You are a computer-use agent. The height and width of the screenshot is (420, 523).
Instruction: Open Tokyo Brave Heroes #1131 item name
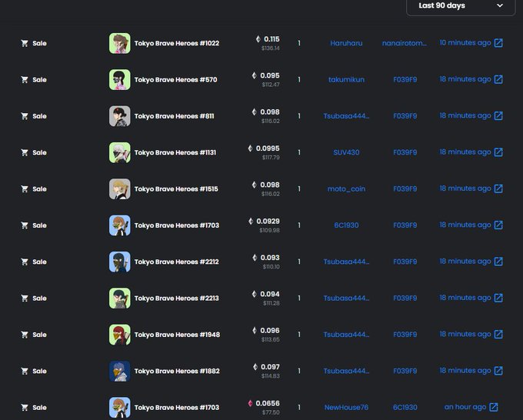pyautogui.click(x=175, y=152)
